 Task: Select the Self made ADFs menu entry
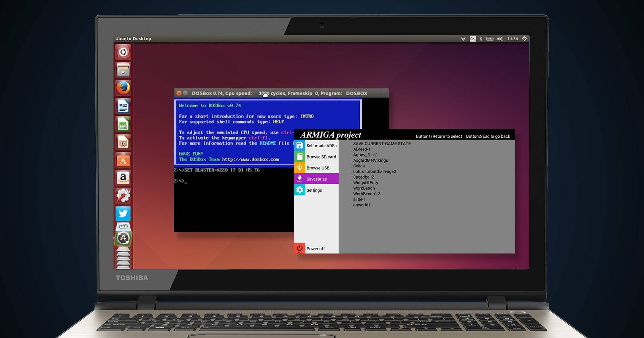tap(316, 146)
